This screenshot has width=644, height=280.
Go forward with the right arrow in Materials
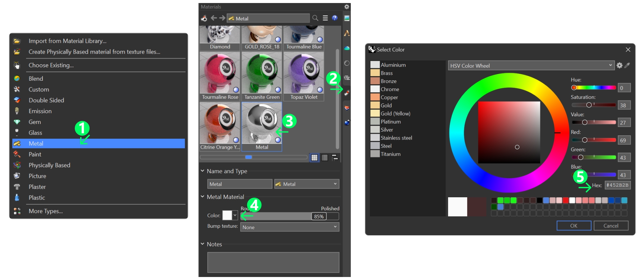222,18
